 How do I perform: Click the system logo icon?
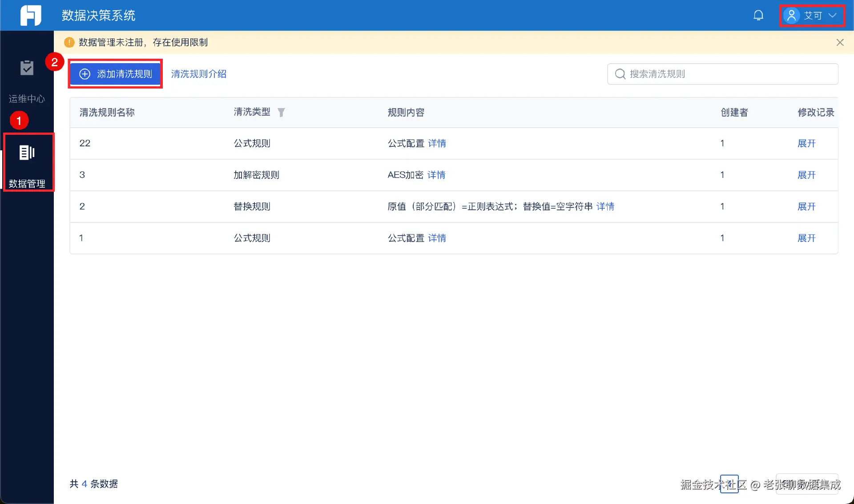pyautogui.click(x=31, y=16)
